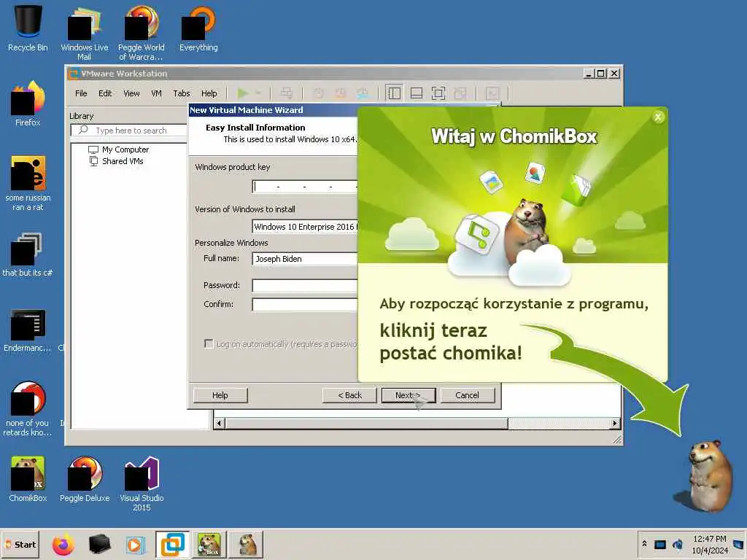
Task: Click the Confirm password field
Action: click(305, 304)
